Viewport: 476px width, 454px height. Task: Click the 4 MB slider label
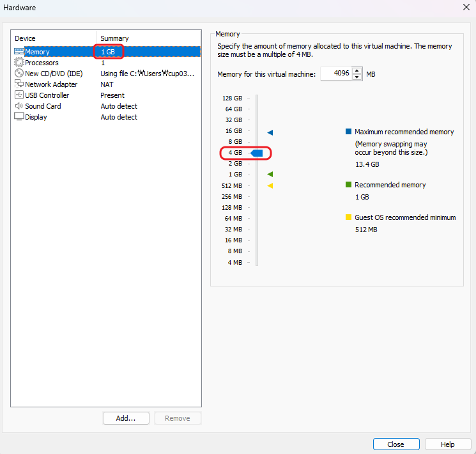(235, 263)
